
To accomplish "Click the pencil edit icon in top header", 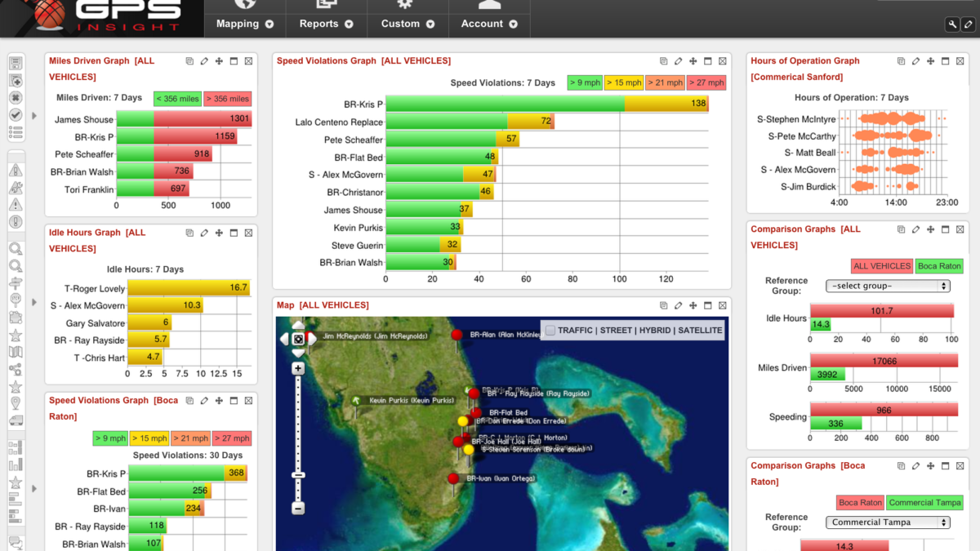I will click(x=969, y=24).
